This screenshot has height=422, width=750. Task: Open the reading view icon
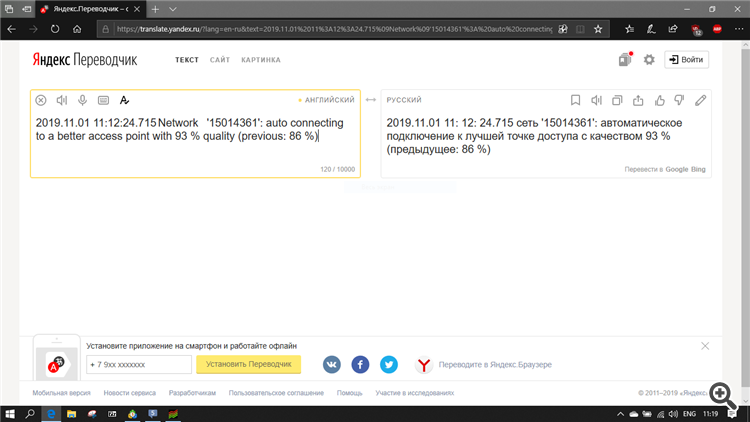(580, 29)
